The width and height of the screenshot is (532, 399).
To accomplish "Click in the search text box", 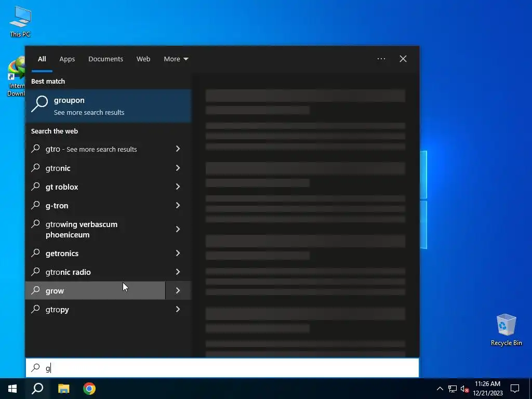I will [222, 368].
